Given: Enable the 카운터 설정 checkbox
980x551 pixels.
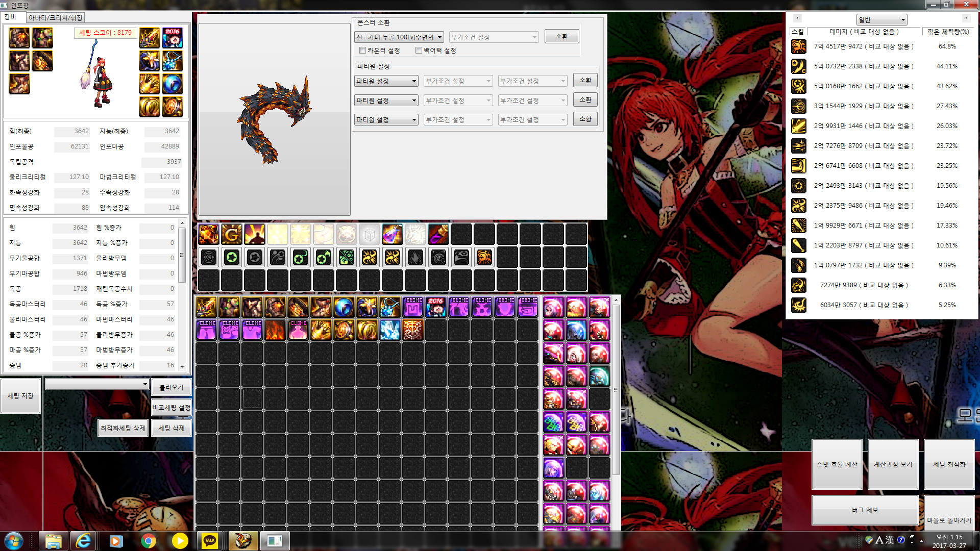Looking at the screenshot, I should coord(362,51).
